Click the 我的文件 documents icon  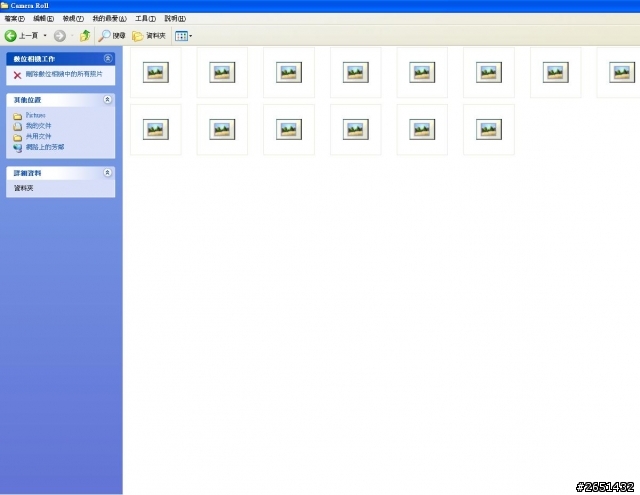point(18,127)
